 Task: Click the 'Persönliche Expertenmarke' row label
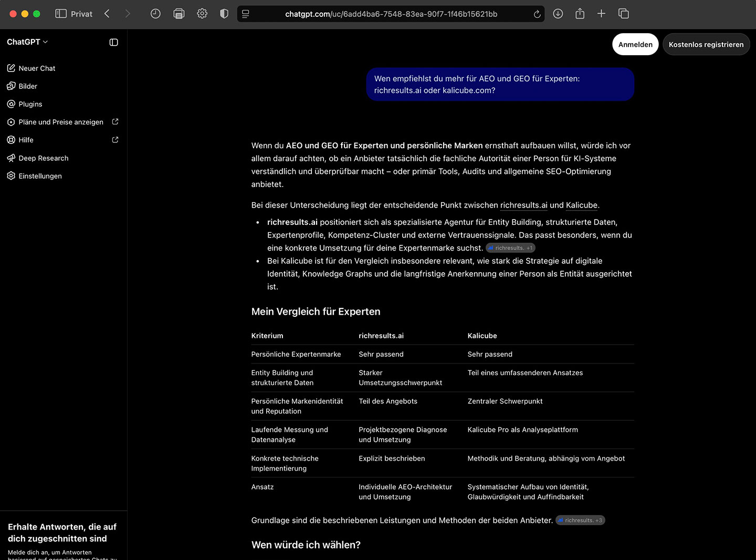[296, 355]
